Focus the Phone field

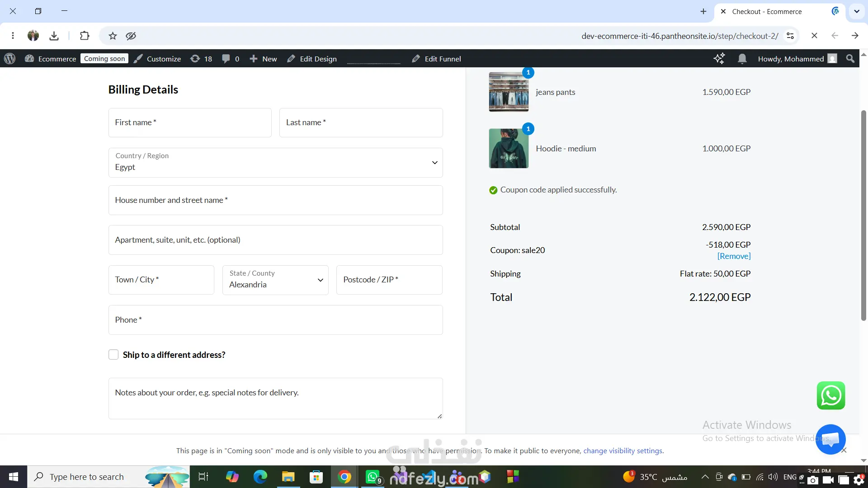pyautogui.click(x=276, y=320)
